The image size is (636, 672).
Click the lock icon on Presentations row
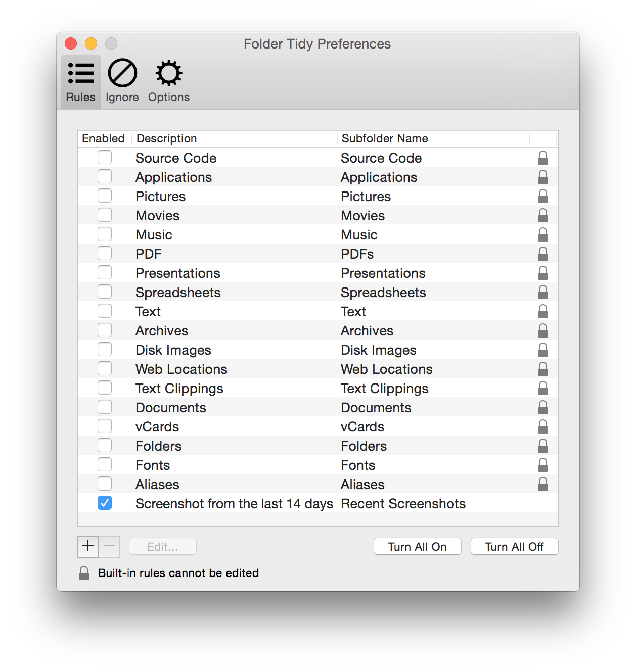[543, 273]
